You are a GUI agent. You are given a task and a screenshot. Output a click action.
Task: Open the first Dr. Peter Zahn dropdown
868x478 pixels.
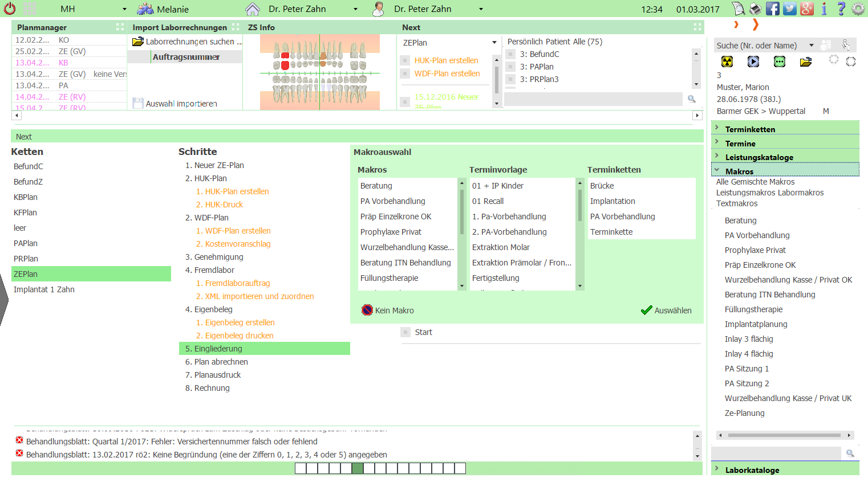[355, 9]
